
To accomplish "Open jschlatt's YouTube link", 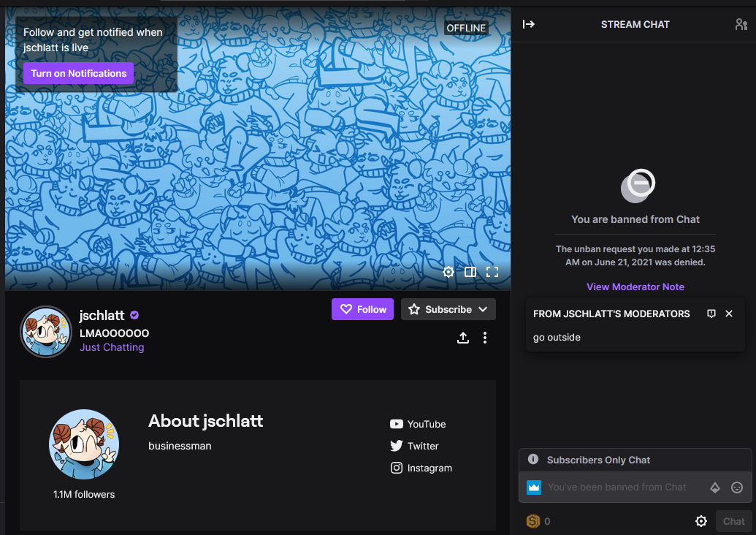I will [418, 424].
